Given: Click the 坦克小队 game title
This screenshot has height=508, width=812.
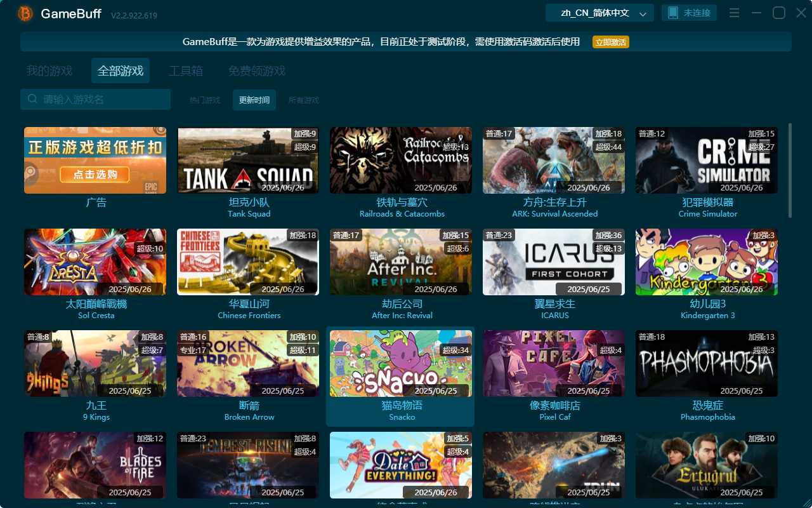Looking at the screenshot, I should [249, 203].
